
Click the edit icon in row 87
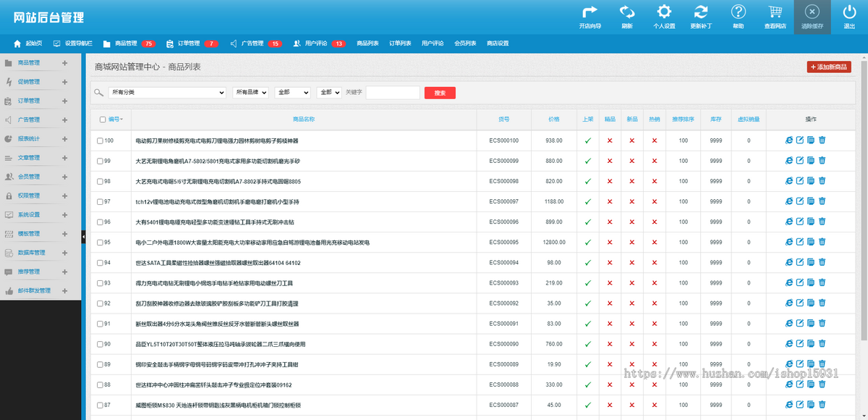[800, 405]
